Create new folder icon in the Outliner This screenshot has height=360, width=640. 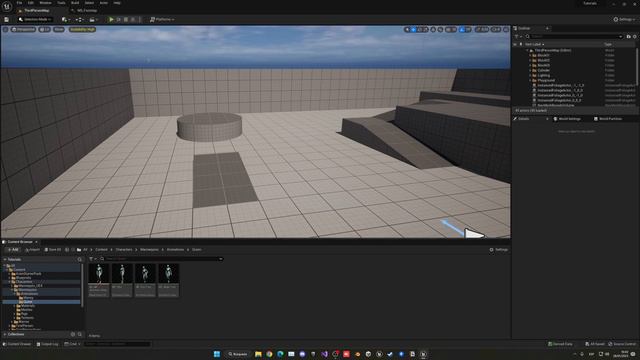[629, 36]
